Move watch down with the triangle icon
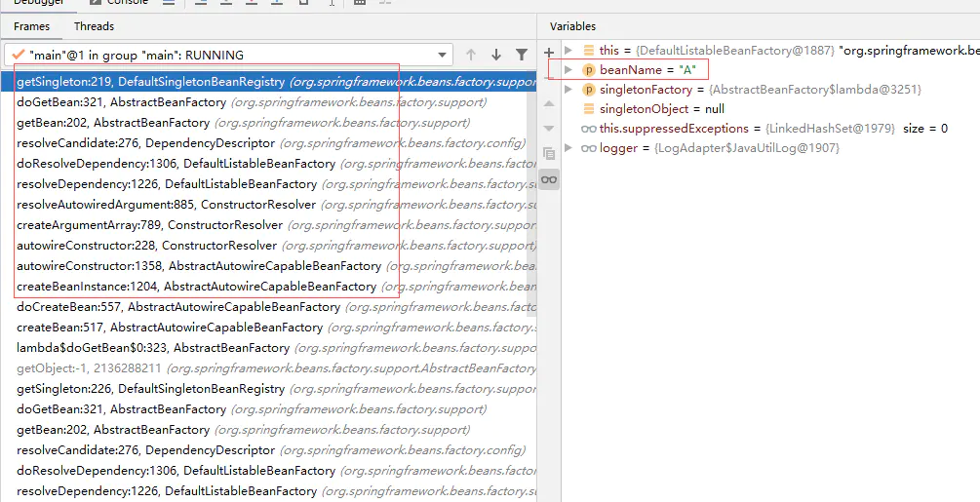Image resolution: width=980 pixels, height=502 pixels. pyautogui.click(x=549, y=128)
